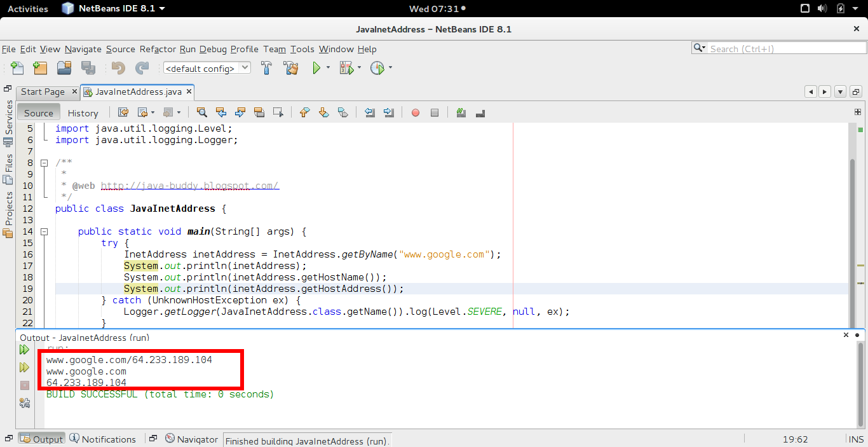868x447 pixels.
Task: Click the Uncomment icon in editor toolbar
Action: [x=480, y=113]
